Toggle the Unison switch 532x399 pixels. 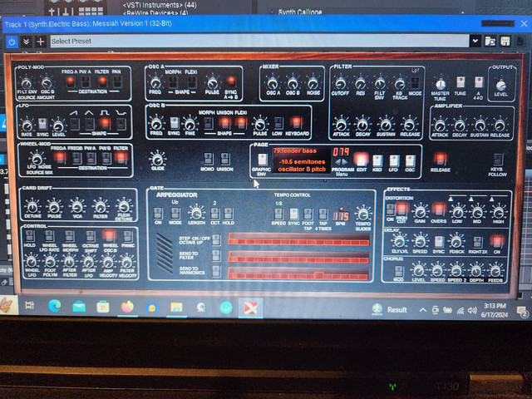224,159
